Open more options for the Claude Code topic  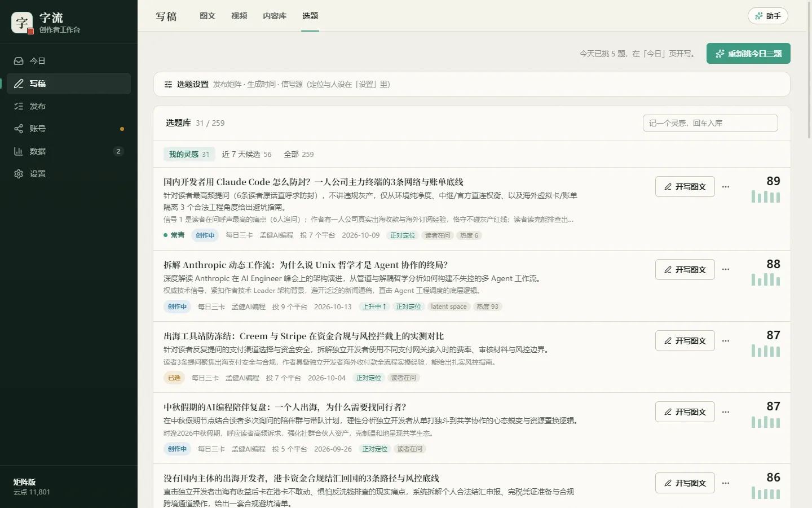[x=726, y=187]
